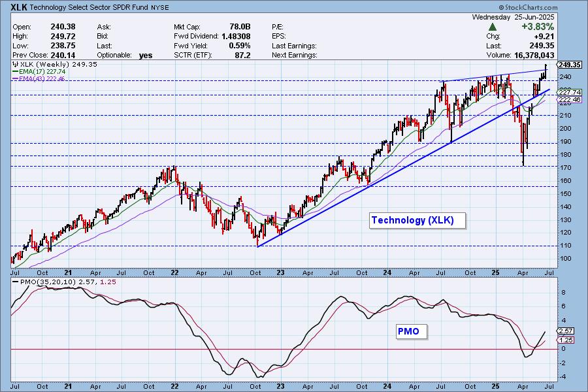588x392 pixels.
Task: Select the 249.35 quote value below +9.21
Action: click(x=542, y=45)
